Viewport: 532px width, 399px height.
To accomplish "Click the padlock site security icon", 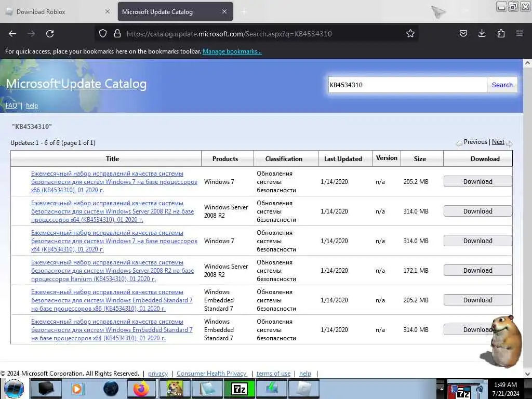I will pos(117,33).
